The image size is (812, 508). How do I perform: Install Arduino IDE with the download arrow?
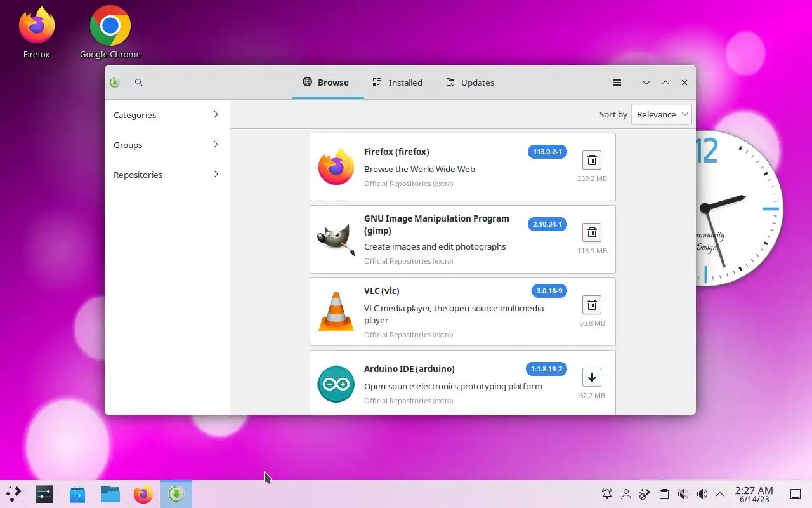(591, 377)
